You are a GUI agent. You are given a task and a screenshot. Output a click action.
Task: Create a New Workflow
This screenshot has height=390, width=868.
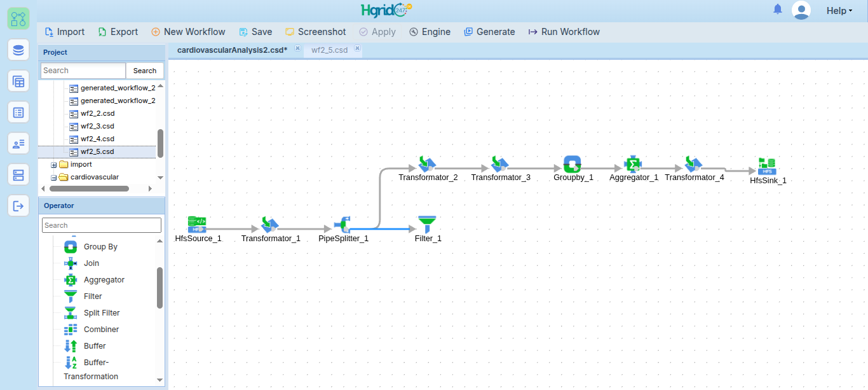tap(188, 32)
